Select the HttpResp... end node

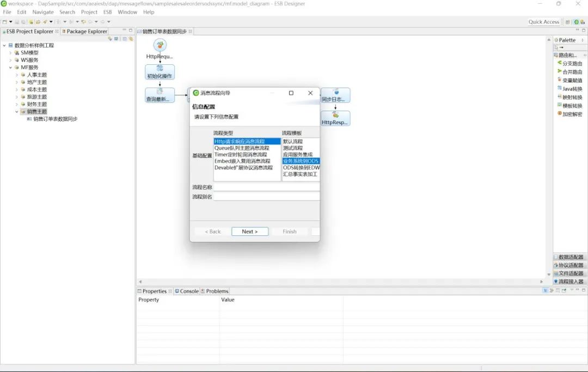pyautogui.click(x=335, y=118)
